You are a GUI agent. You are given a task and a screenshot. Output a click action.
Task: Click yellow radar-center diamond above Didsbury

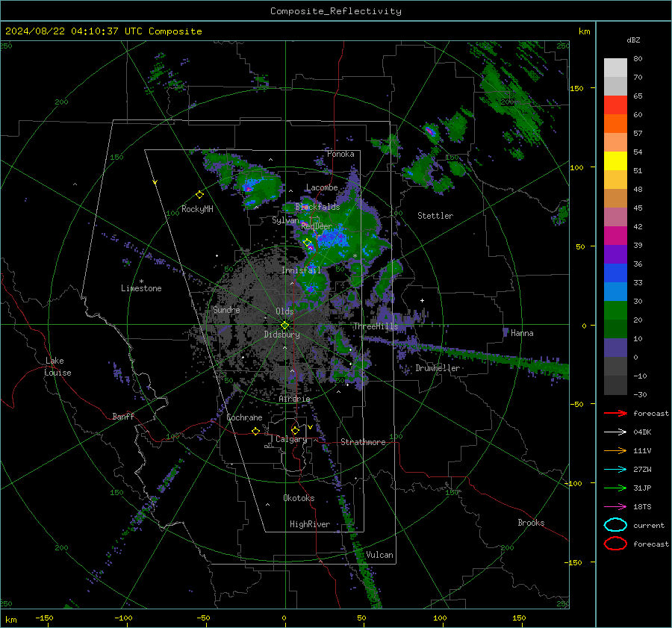coord(284,326)
